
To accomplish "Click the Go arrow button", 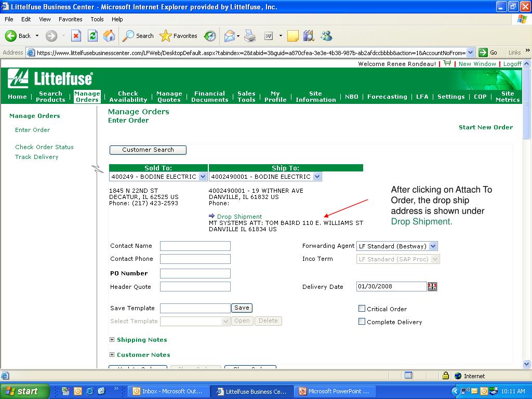I will [x=483, y=52].
